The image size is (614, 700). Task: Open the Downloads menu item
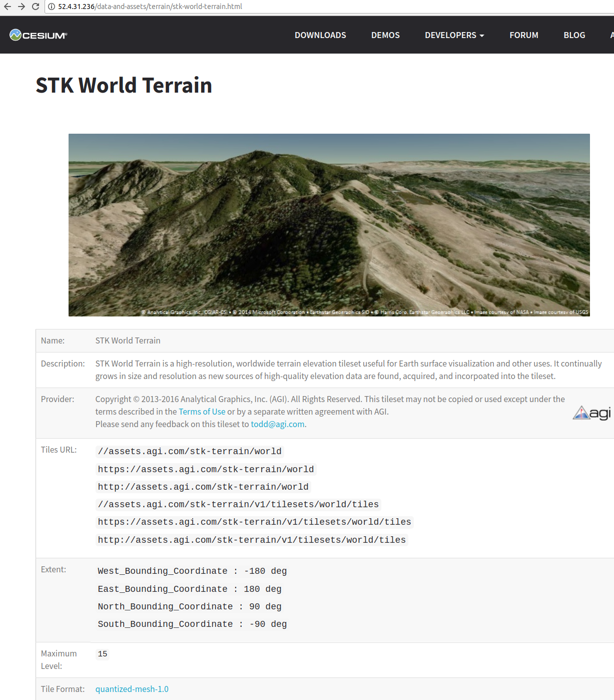pyautogui.click(x=320, y=35)
